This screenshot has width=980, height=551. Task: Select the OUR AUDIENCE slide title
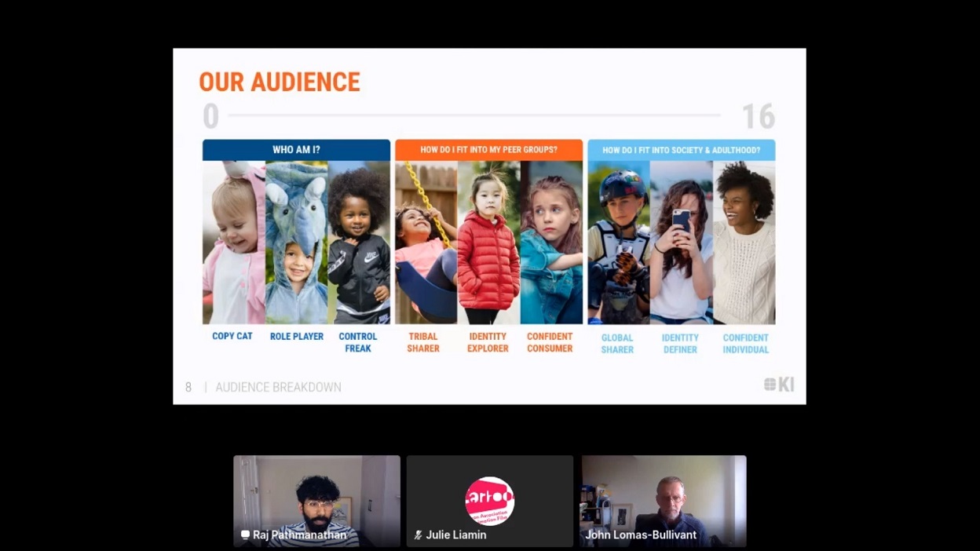pos(280,82)
